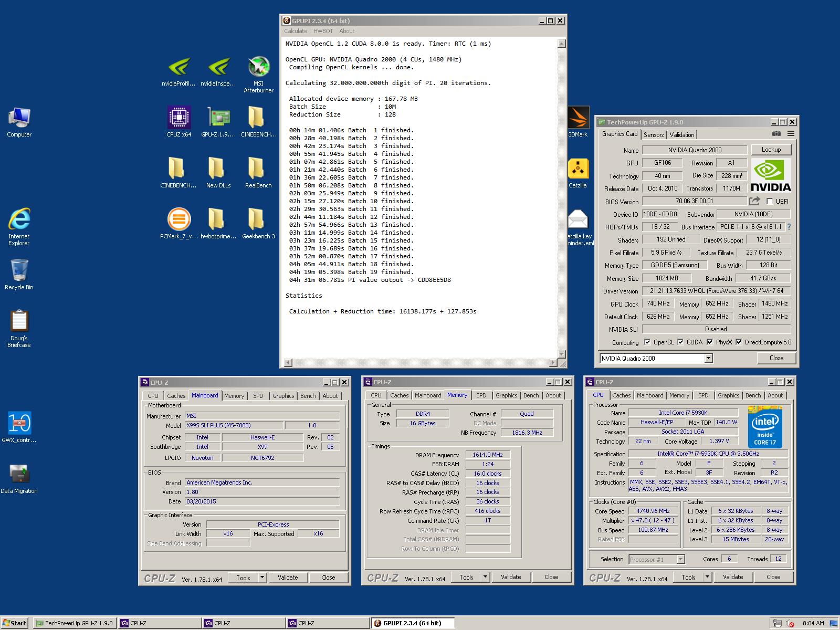Toggle the DirectCompute 5.0 checkbox
The width and height of the screenshot is (840, 630).
[739, 342]
